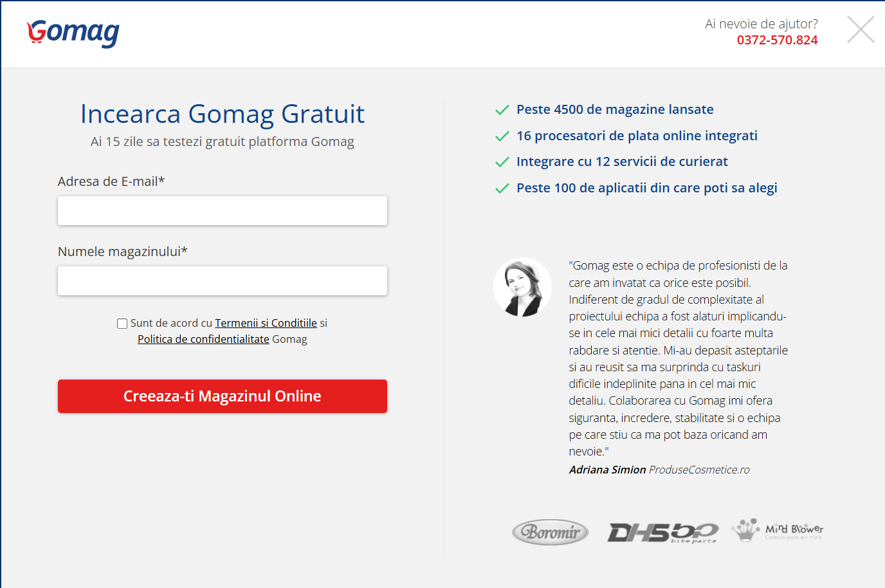Click the DHS bike parts logo
885x588 pixels.
click(x=663, y=533)
